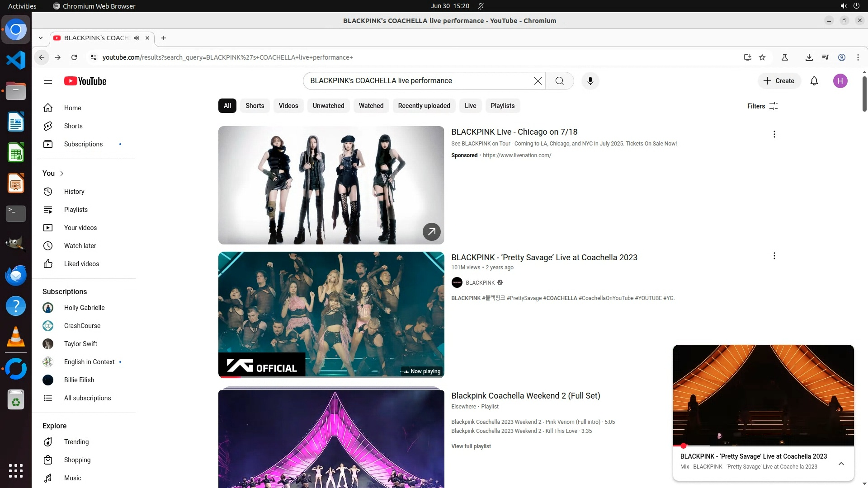The image size is (868, 488).
Task: Select the Unwatched filter chip
Action: (x=328, y=106)
